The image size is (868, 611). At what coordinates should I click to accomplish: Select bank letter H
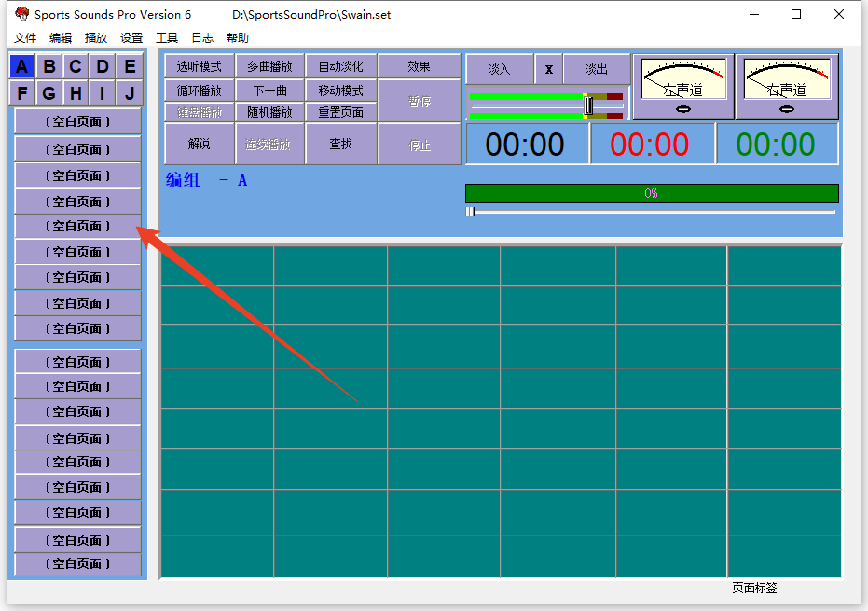[x=76, y=93]
